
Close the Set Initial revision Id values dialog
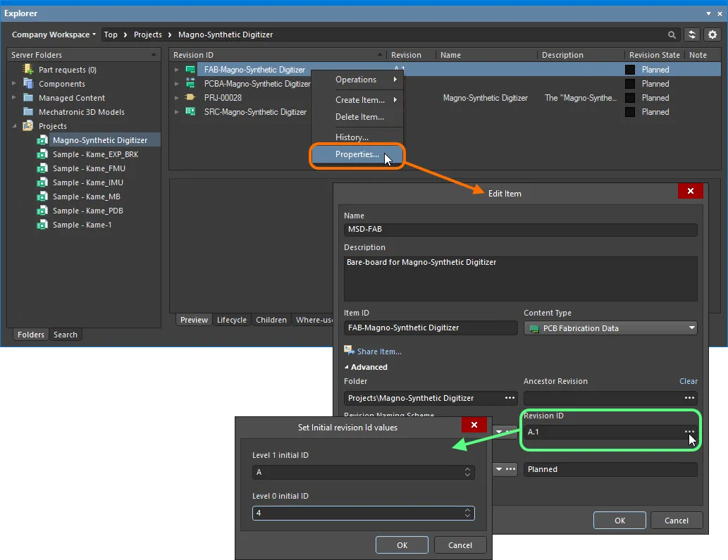(x=474, y=425)
